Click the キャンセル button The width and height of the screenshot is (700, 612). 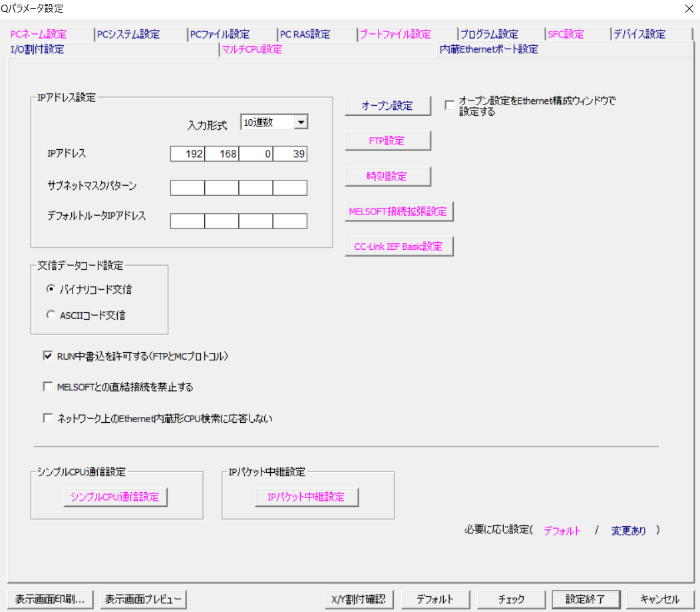pos(660,599)
